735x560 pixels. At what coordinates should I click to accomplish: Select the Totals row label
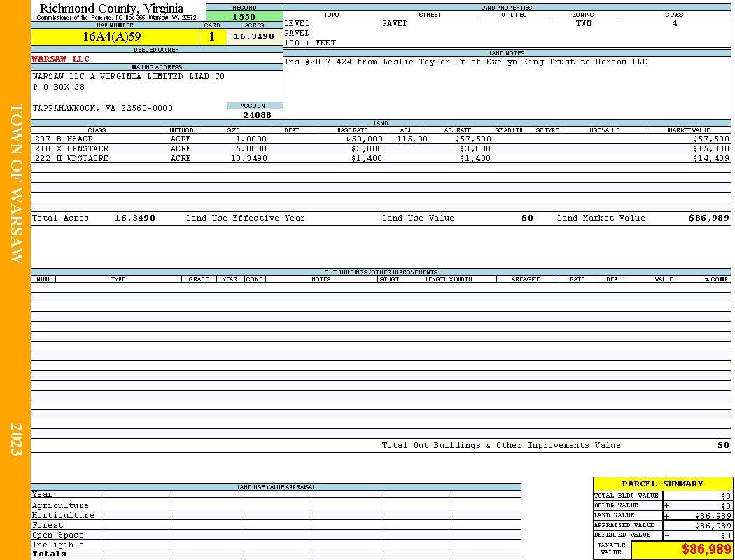point(49,554)
